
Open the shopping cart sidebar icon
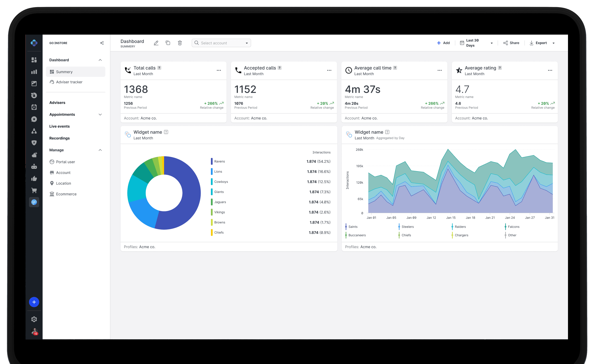coord(34,190)
